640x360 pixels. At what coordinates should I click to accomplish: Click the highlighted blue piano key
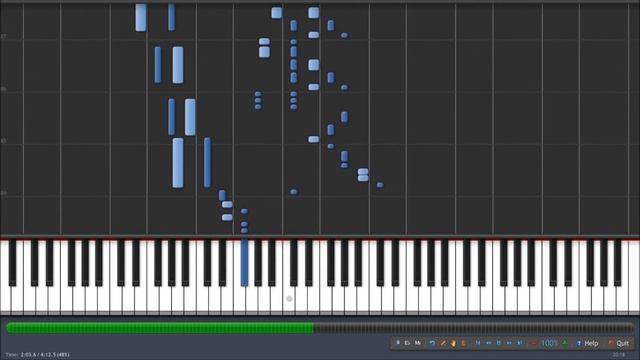pos(244,263)
